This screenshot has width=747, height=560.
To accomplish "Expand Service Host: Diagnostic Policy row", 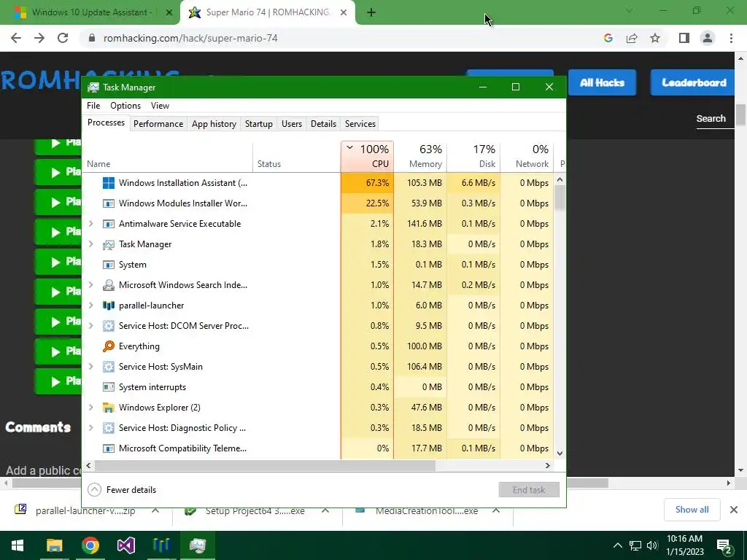I will click(x=91, y=428).
